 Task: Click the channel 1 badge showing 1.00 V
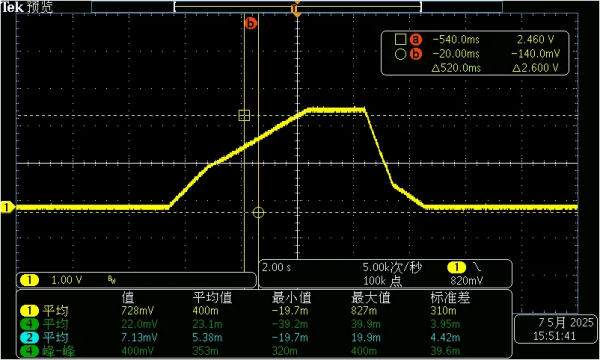tap(29, 280)
